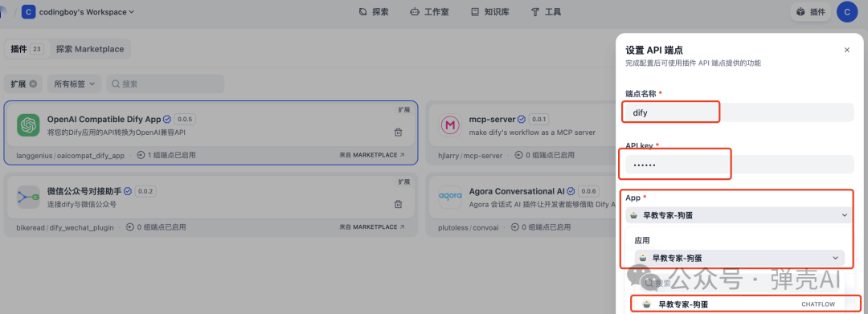Open 知识库 in top navigation
Screen dimensions: 868x314
(x=489, y=11)
